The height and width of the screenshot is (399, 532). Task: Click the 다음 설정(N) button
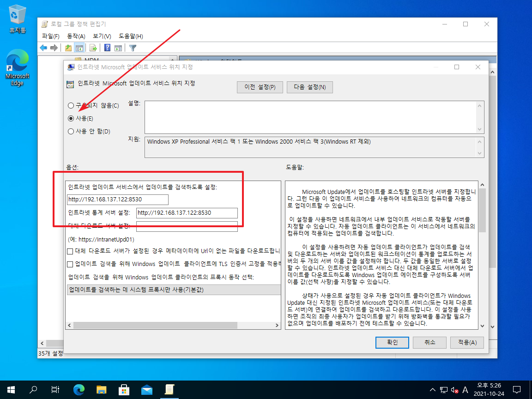click(310, 87)
